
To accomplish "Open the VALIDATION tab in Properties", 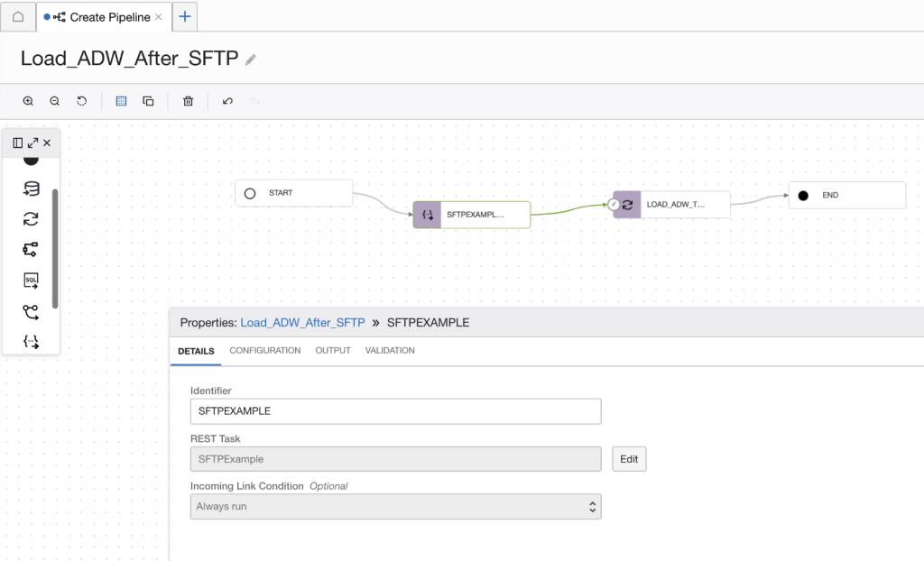I will point(390,351).
